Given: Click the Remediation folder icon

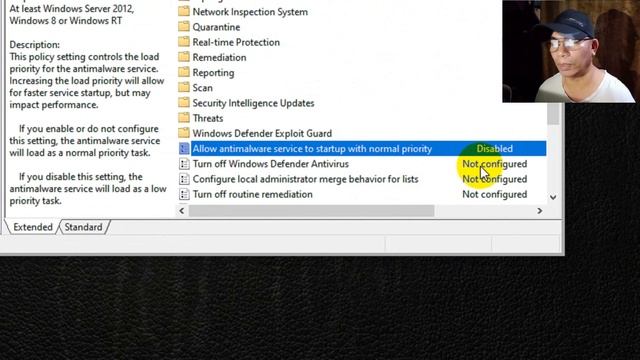Looking at the screenshot, I should click(x=184, y=57).
